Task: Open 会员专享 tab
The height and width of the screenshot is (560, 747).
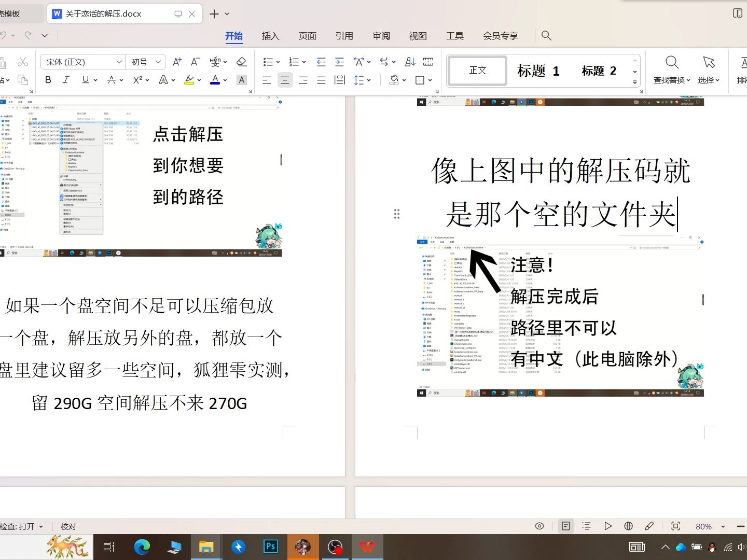Action: click(500, 36)
